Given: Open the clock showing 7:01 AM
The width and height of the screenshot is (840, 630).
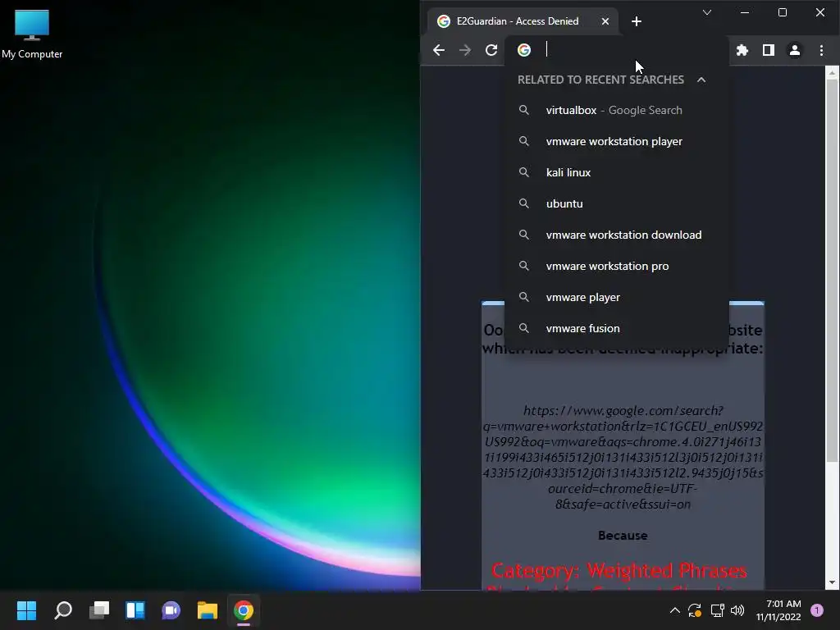Looking at the screenshot, I should coord(778,610).
